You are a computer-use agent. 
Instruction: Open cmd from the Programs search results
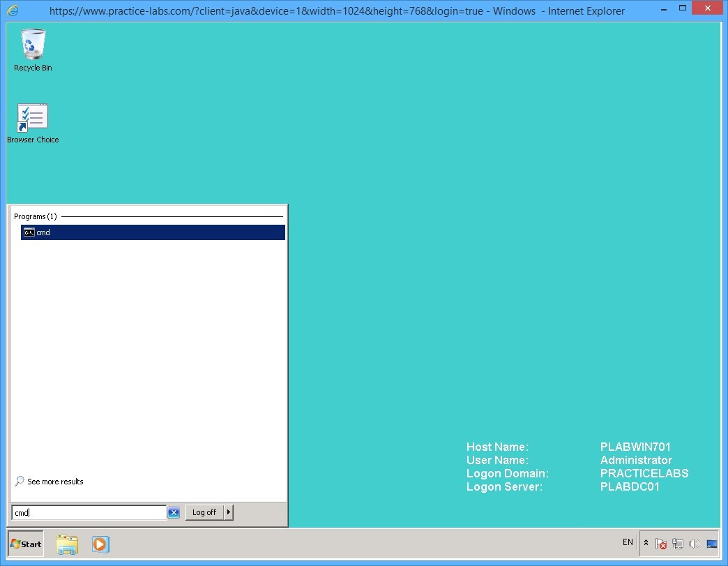coord(42,232)
